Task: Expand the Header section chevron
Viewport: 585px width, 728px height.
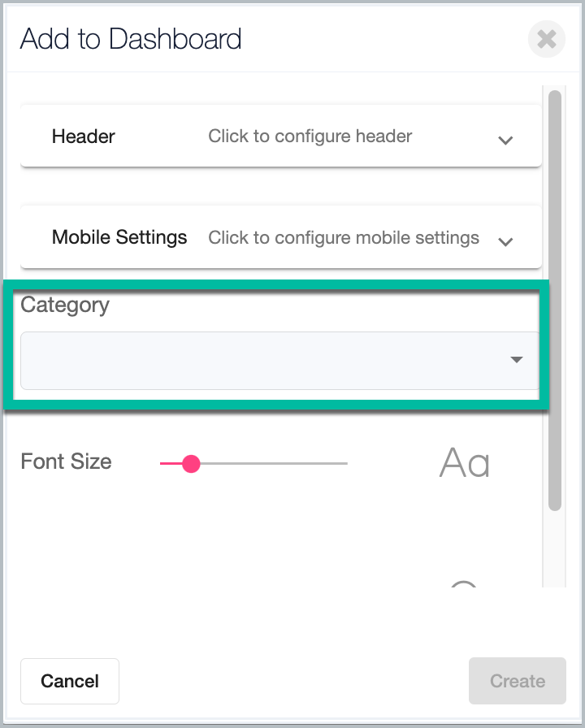Action: point(505,140)
